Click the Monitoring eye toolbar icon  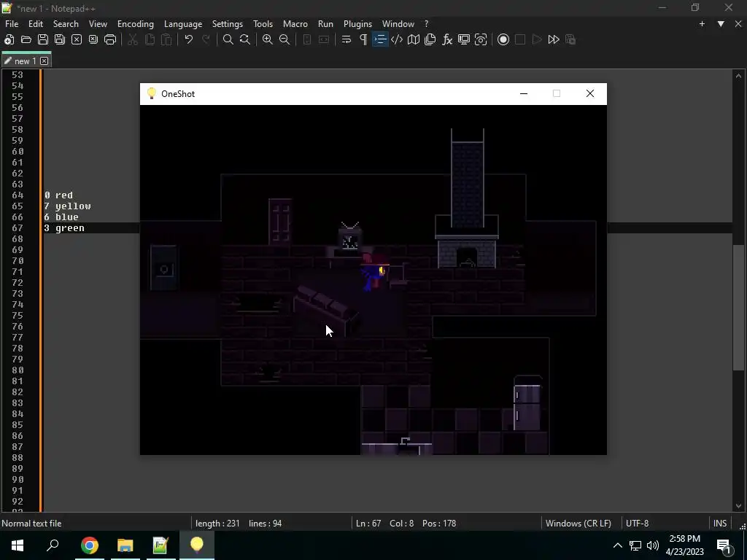click(x=481, y=39)
